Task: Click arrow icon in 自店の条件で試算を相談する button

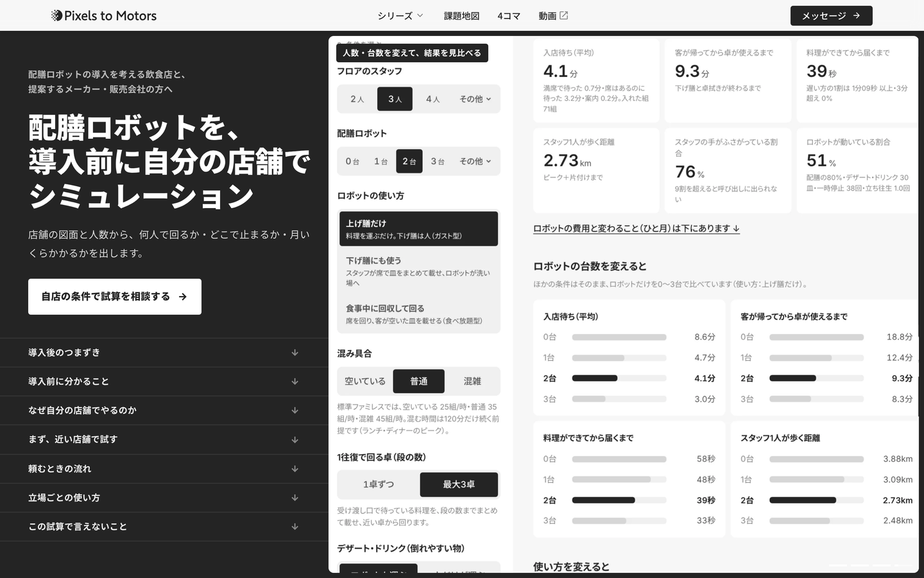Action: [x=183, y=297]
